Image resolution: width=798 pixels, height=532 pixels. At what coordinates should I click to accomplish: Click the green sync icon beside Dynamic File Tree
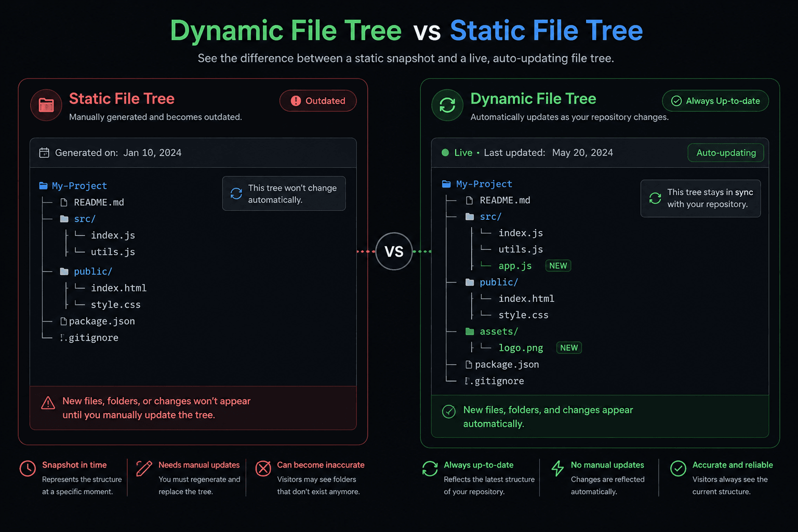click(x=447, y=105)
